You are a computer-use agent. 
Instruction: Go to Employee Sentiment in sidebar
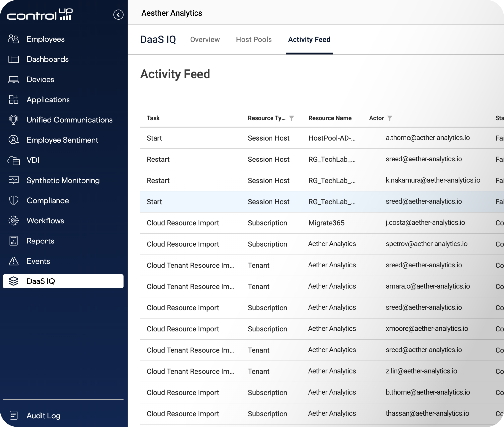pyautogui.click(x=62, y=140)
